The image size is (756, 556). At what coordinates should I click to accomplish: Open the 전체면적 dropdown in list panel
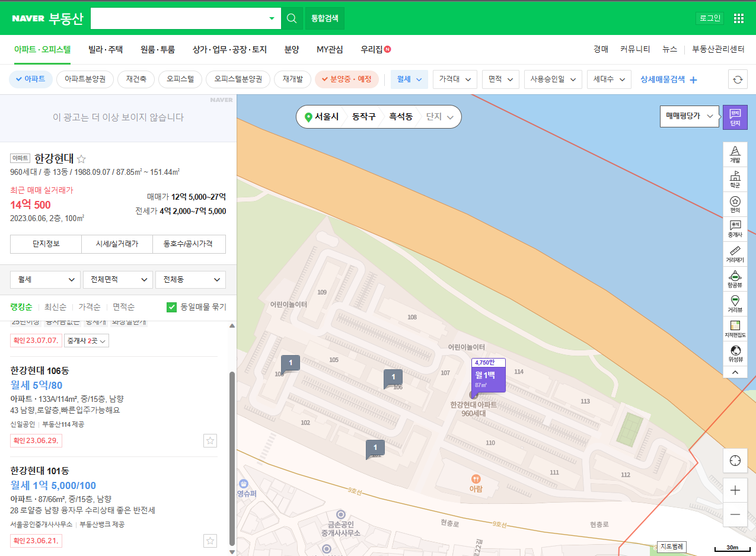(117, 279)
